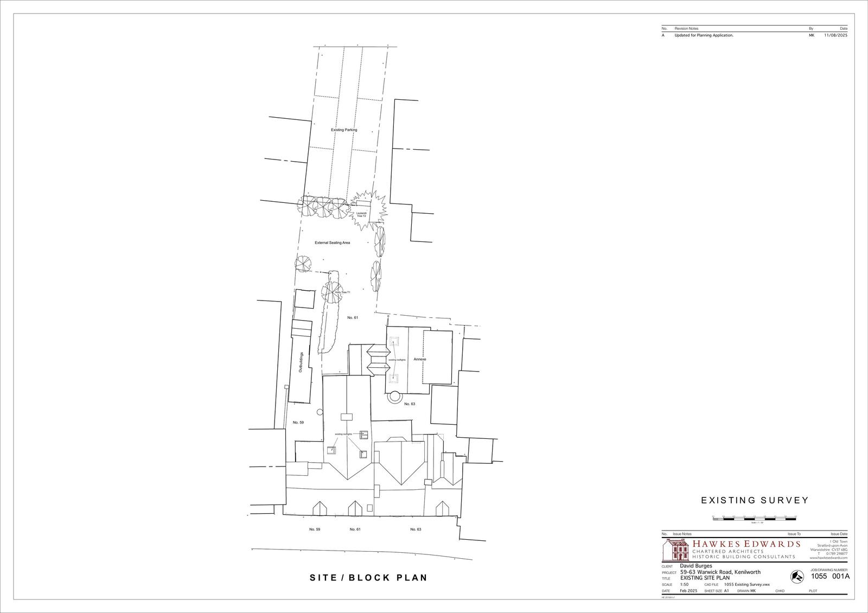Click revision letter 'A' in revision table
This screenshot has width=868, height=613.
click(x=663, y=35)
